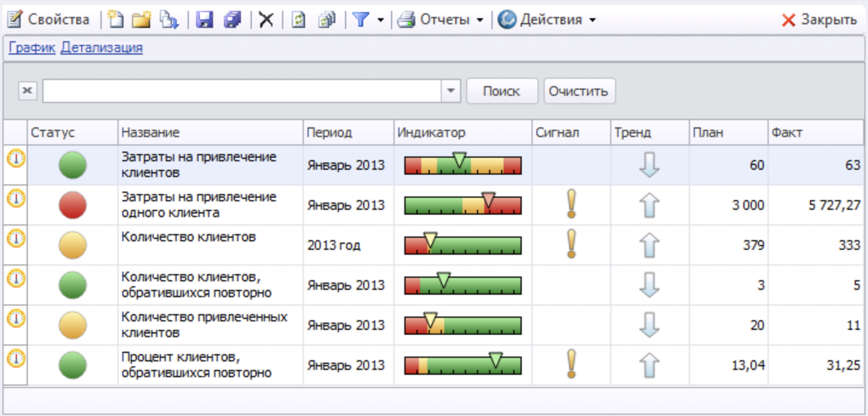Click up trend arrow in plan 3 000 row
868x416 pixels.
650,205
